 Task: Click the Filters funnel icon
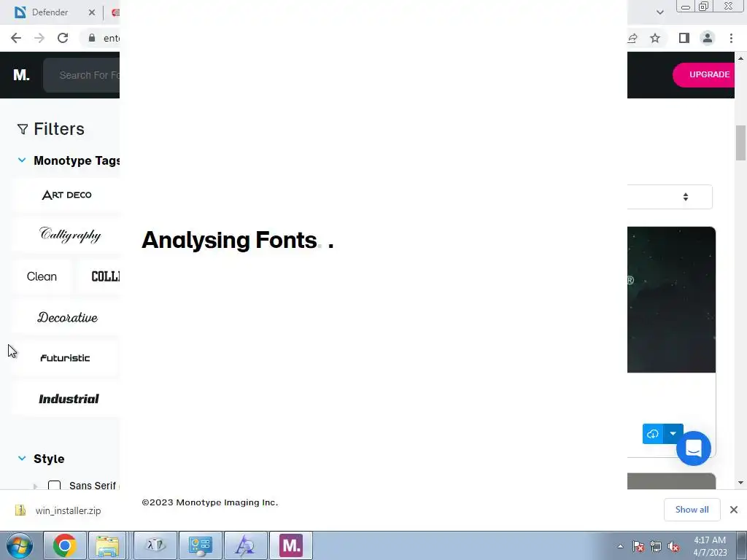tap(23, 129)
